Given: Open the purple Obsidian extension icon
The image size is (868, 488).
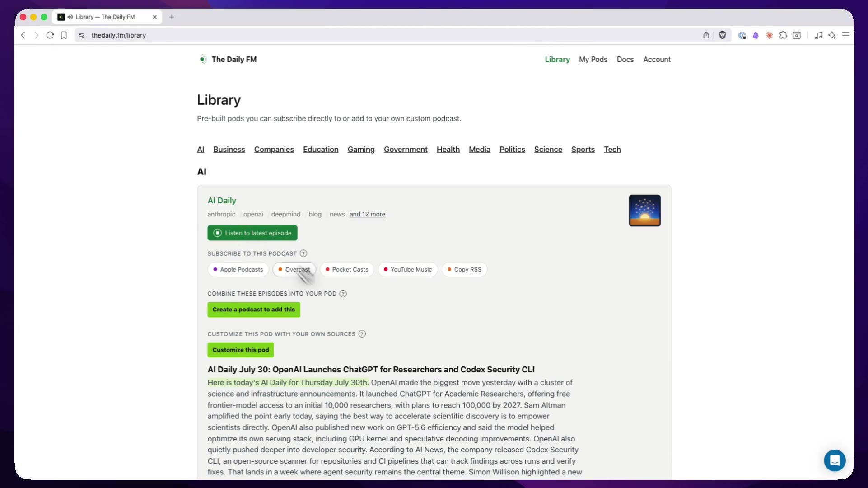Looking at the screenshot, I should click(x=756, y=35).
